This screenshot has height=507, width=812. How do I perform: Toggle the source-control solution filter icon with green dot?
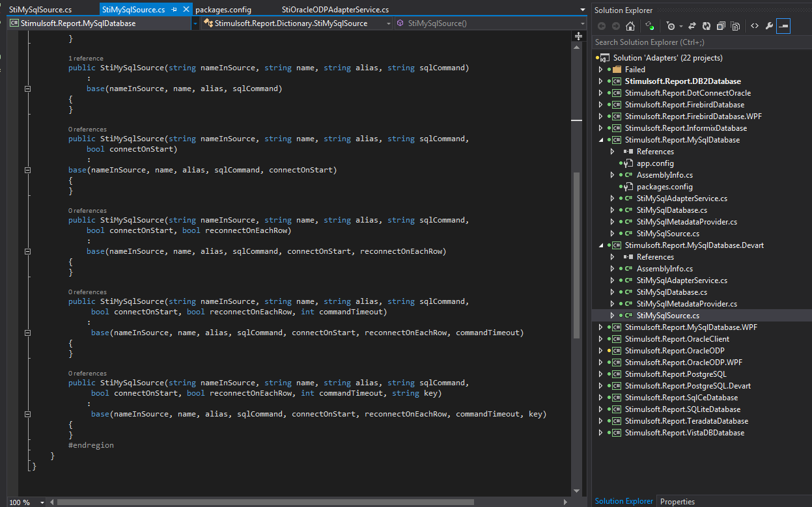[x=649, y=26]
